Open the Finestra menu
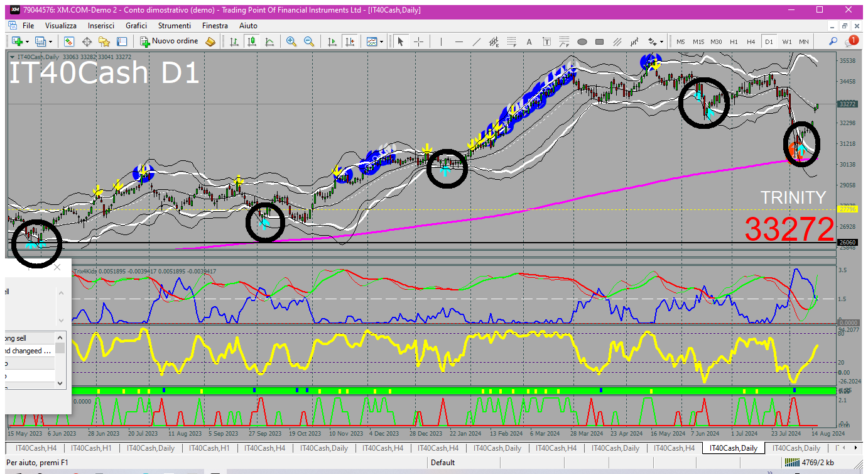 pyautogui.click(x=215, y=26)
